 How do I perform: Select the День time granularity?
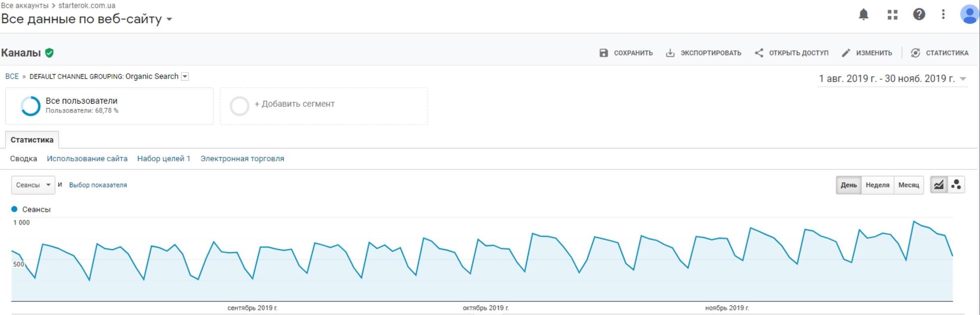[x=848, y=185]
